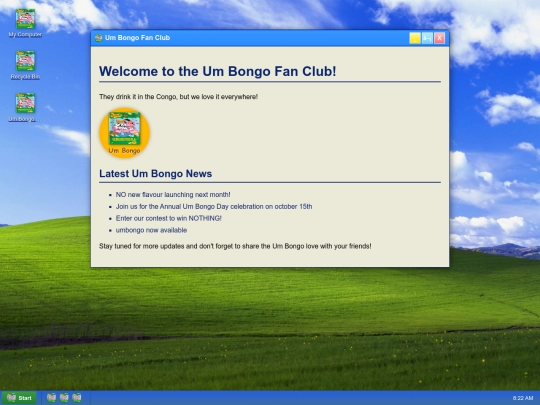Click the Enter our contest to win NOTHING! item
The image size is (540, 405).
pos(168,218)
